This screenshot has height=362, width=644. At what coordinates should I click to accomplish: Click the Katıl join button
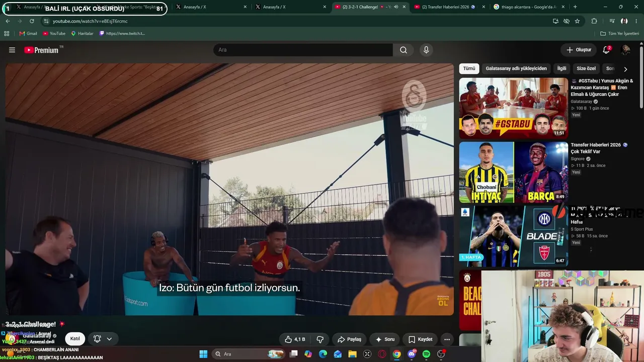pyautogui.click(x=75, y=339)
